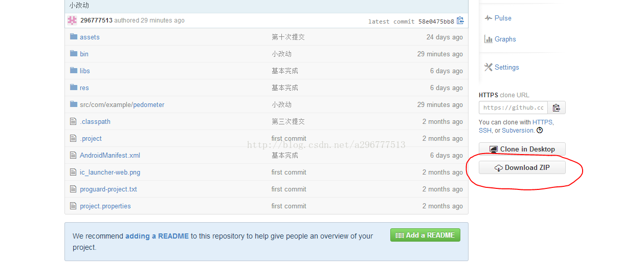Screen dimensions: 644x279
Task: Click the author avatar of 296777513
Action: click(x=72, y=20)
